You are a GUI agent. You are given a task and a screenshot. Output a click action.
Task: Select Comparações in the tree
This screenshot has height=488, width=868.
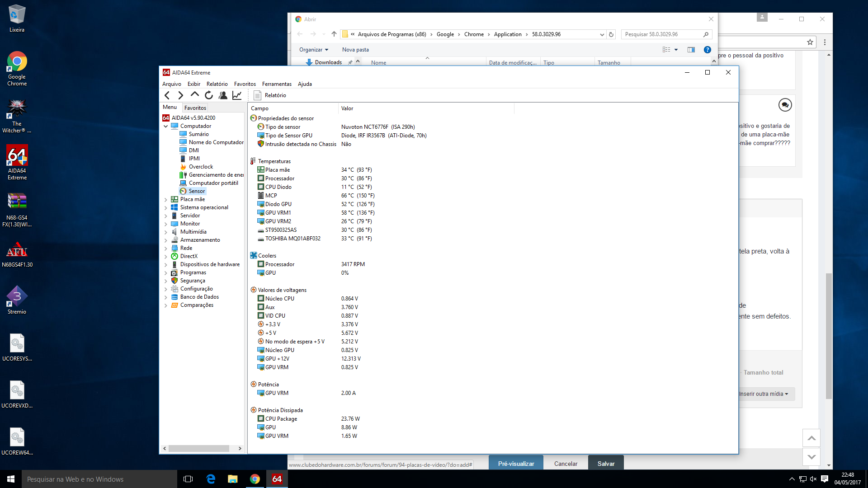197,305
